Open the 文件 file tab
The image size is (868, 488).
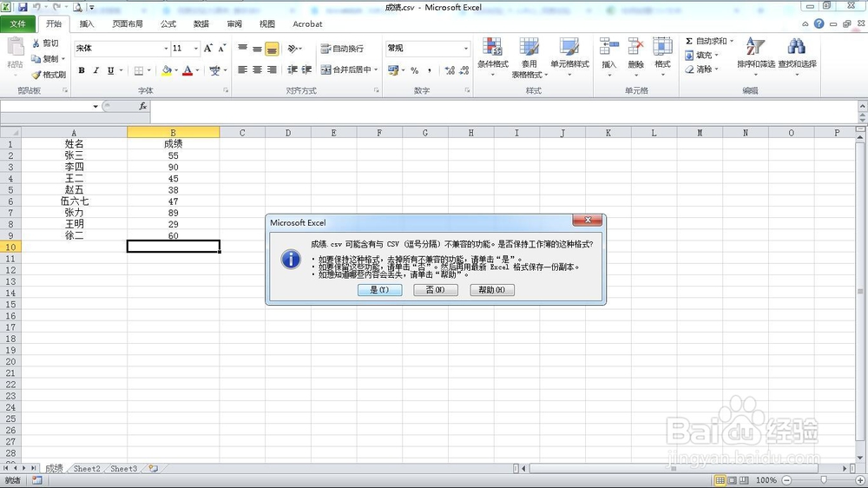pos(17,23)
